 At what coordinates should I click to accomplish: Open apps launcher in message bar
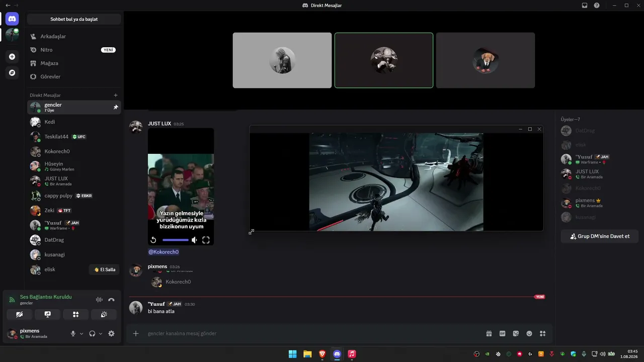[x=542, y=333]
